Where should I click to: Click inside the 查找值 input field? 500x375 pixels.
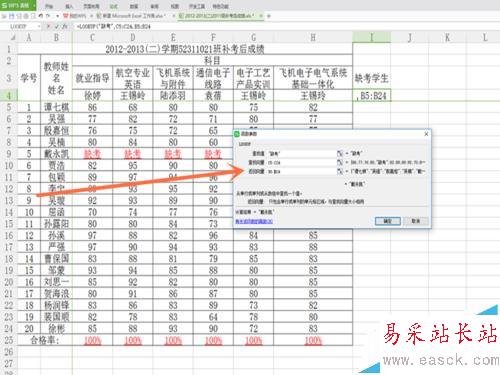pyautogui.click(x=301, y=153)
